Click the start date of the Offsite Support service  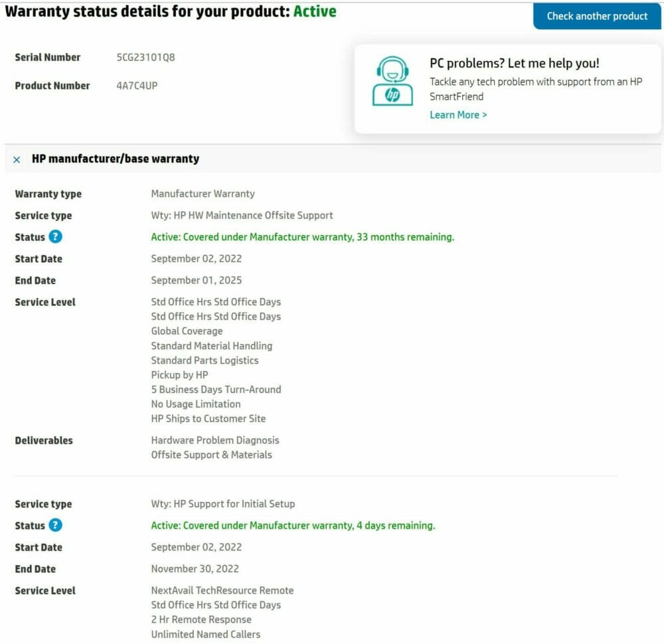tap(197, 258)
